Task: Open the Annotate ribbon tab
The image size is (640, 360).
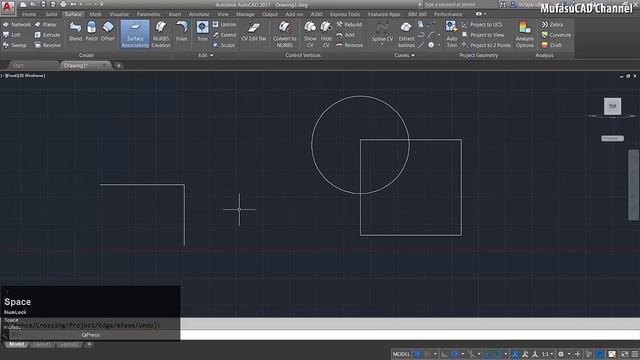Action: 199,14
